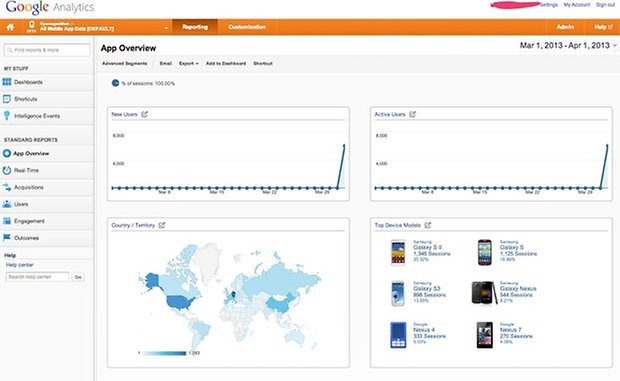Screen dimensions: 620x381
Task: Click the Help external-link icon in the orange bar
Action: tap(611, 27)
